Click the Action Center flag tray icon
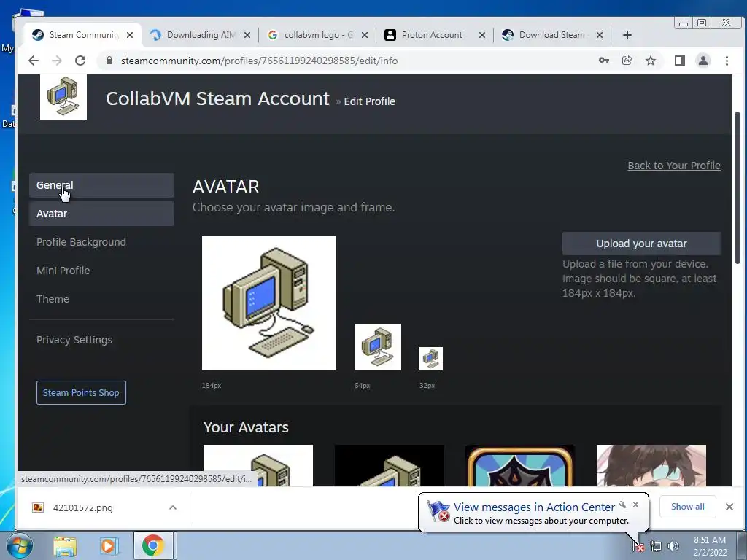The width and height of the screenshot is (747, 560). point(638,547)
